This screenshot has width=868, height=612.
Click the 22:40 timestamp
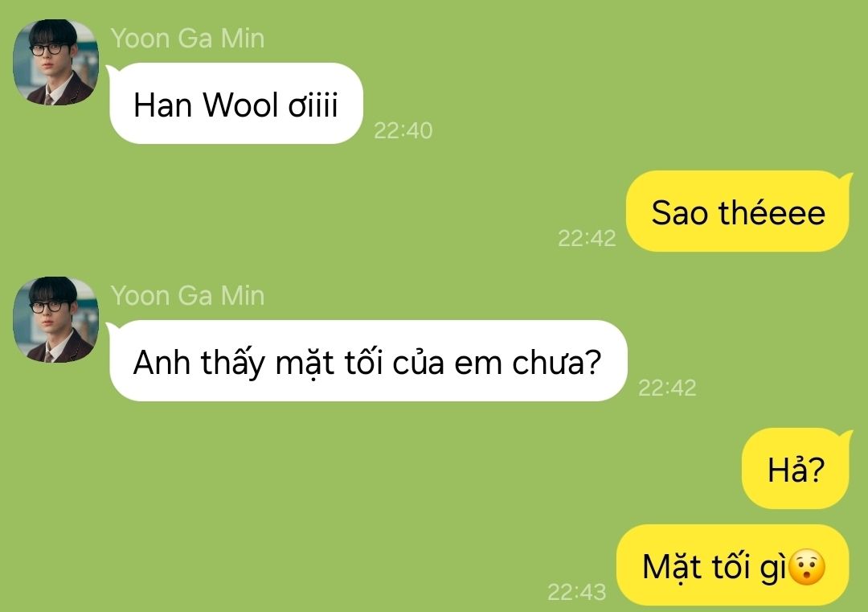[x=403, y=131]
